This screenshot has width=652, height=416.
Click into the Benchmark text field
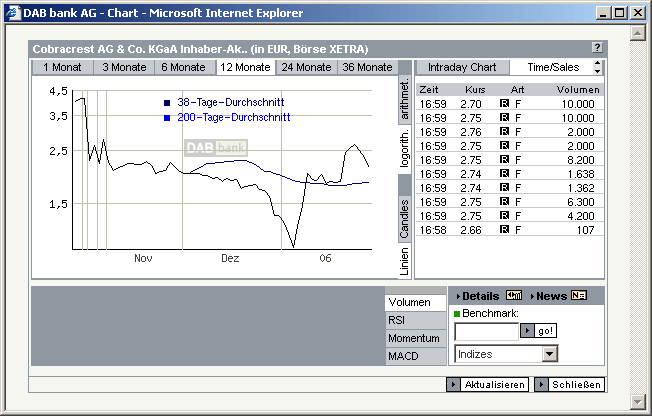tap(486, 331)
